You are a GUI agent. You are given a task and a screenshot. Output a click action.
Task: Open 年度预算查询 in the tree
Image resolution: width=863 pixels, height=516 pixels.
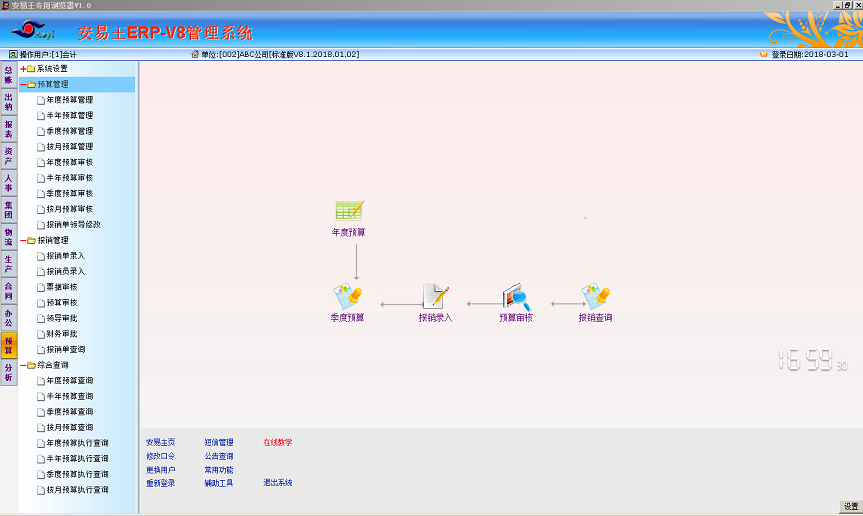click(x=70, y=381)
